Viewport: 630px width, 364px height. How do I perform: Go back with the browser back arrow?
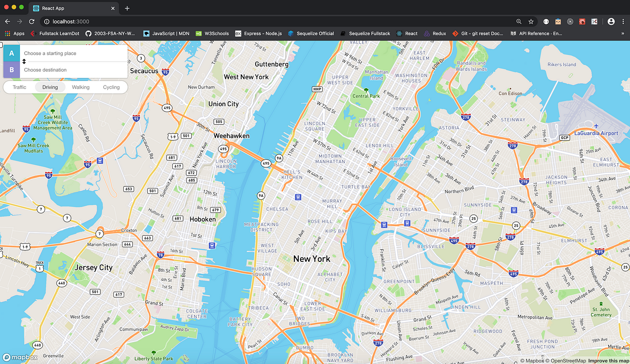pyautogui.click(x=7, y=21)
